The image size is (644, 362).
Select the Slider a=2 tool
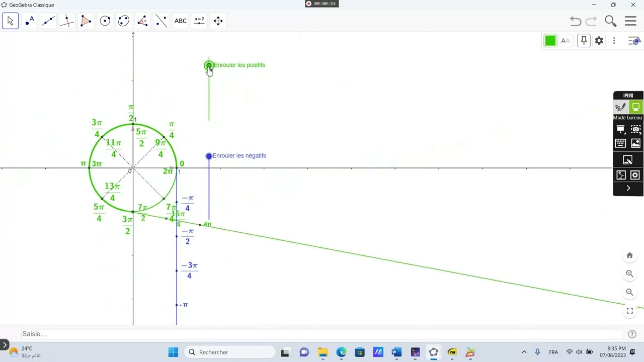pyautogui.click(x=199, y=21)
